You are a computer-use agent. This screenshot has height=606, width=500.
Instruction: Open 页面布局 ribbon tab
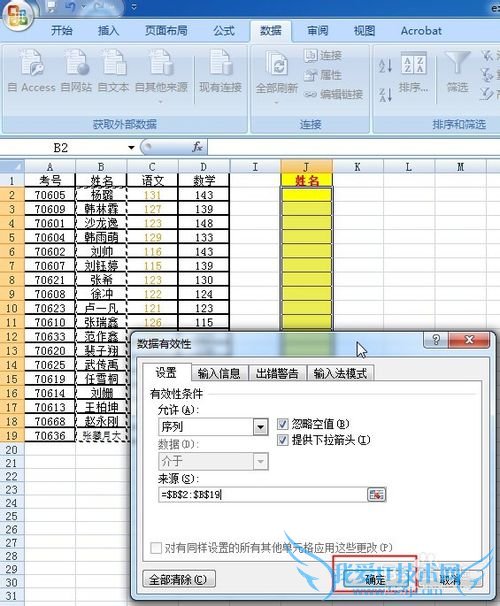[x=166, y=31]
